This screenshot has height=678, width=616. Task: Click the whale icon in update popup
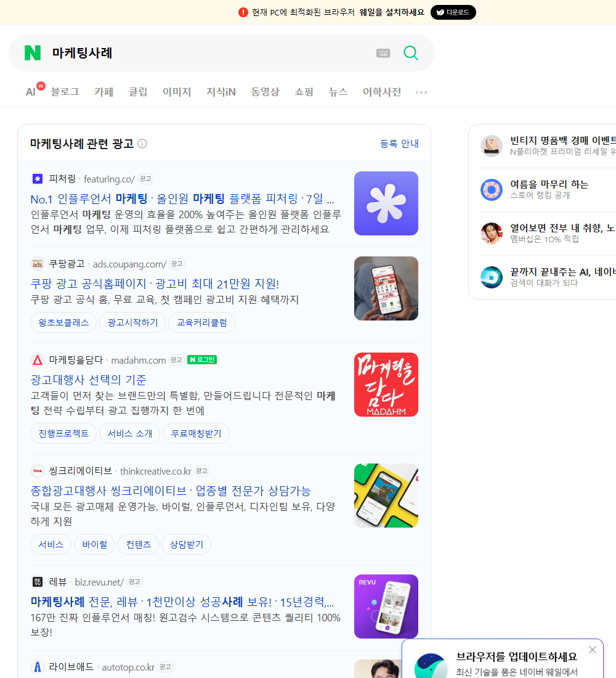[x=431, y=666]
